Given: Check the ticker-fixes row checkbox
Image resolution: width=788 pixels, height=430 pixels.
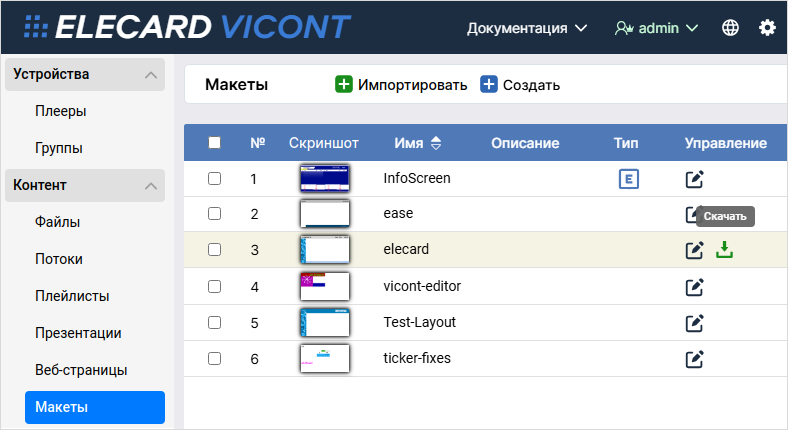Looking at the screenshot, I should click(x=215, y=358).
